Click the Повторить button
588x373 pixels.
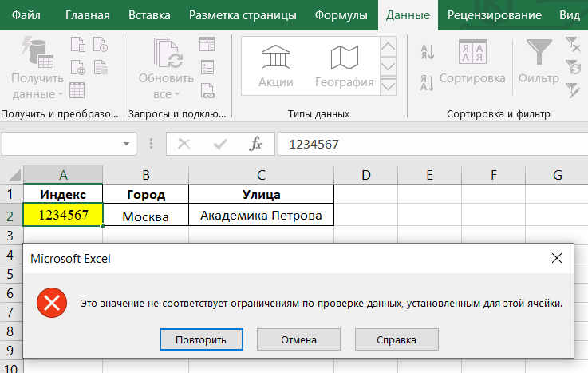[201, 339]
